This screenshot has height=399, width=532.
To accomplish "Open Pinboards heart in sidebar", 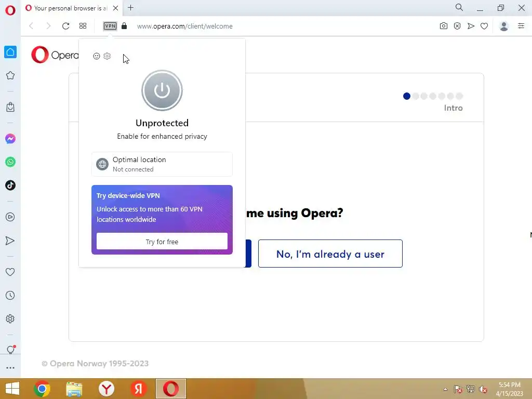I will coord(10,272).
